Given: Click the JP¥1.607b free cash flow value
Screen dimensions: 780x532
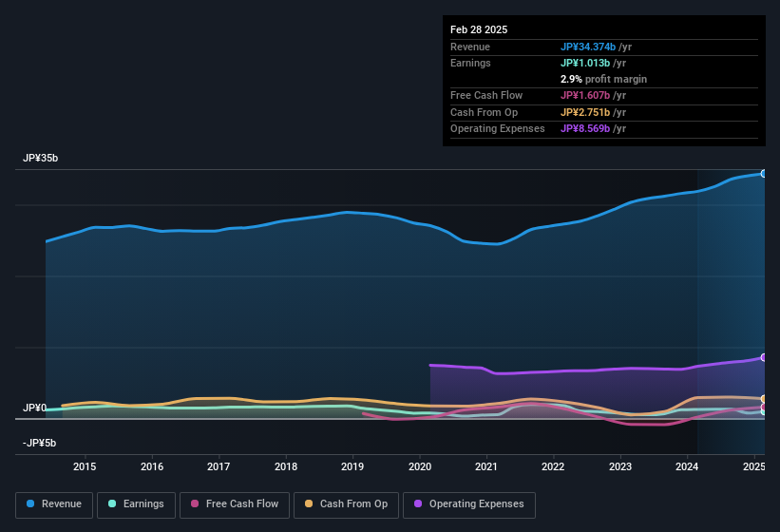Looking at the screenshot, I should point(585,95).
